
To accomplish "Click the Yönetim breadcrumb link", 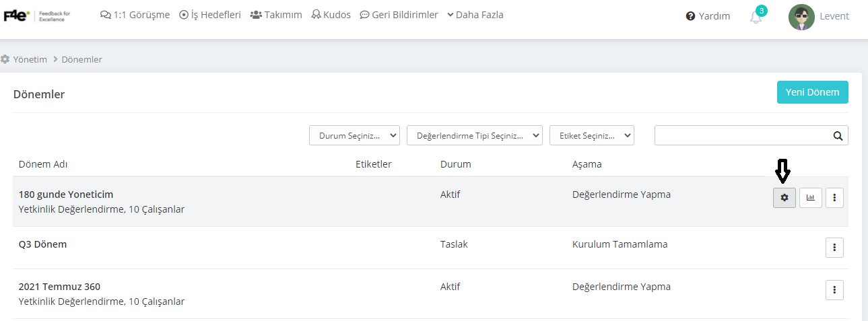I will pyautogui.click(x=30, y=59).
